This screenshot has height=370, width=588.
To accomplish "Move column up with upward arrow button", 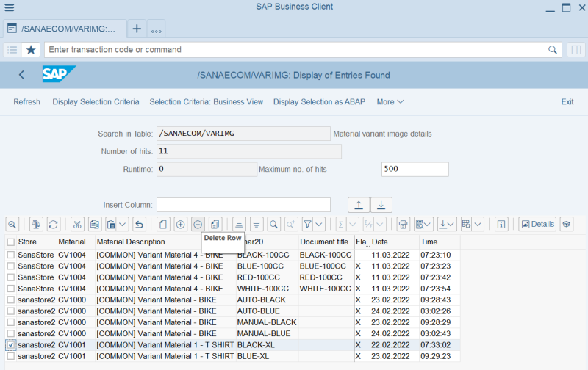I will [359, 205].
